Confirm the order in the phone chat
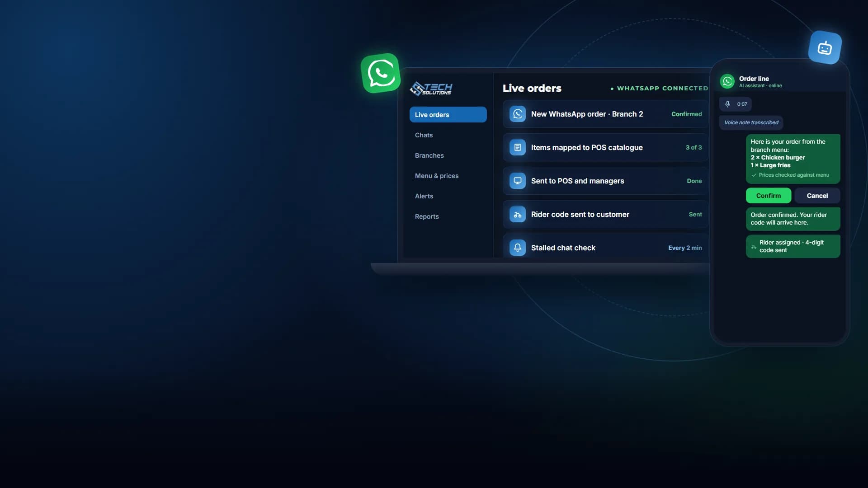This screenshot has width=868, height=488. (768, 196)
